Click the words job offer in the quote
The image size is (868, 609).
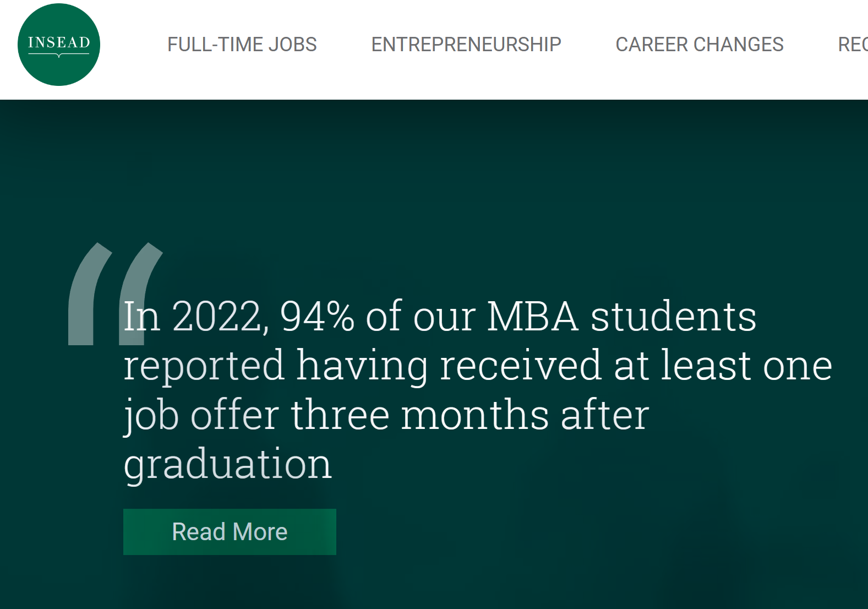[x=201, y=415]
